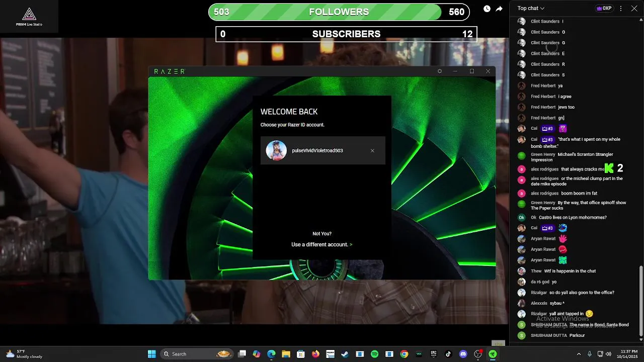644x362 pixels.
Task: Click the PRISM Live Studio logo
Action: coord(29,17)
